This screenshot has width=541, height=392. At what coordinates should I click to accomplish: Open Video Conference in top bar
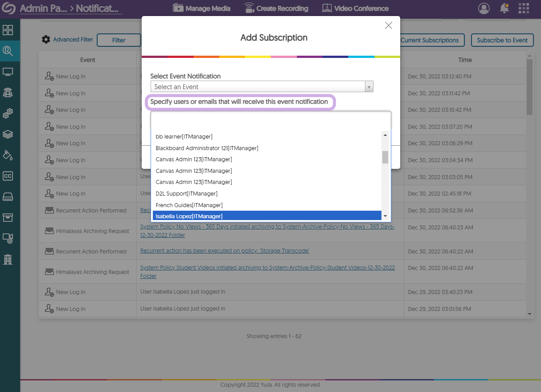(355, 8)
